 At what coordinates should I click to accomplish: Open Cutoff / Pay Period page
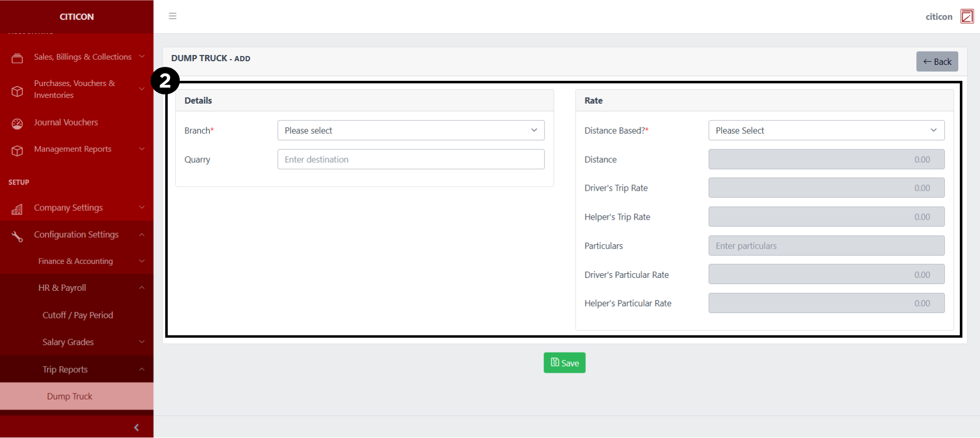point(78,315)
